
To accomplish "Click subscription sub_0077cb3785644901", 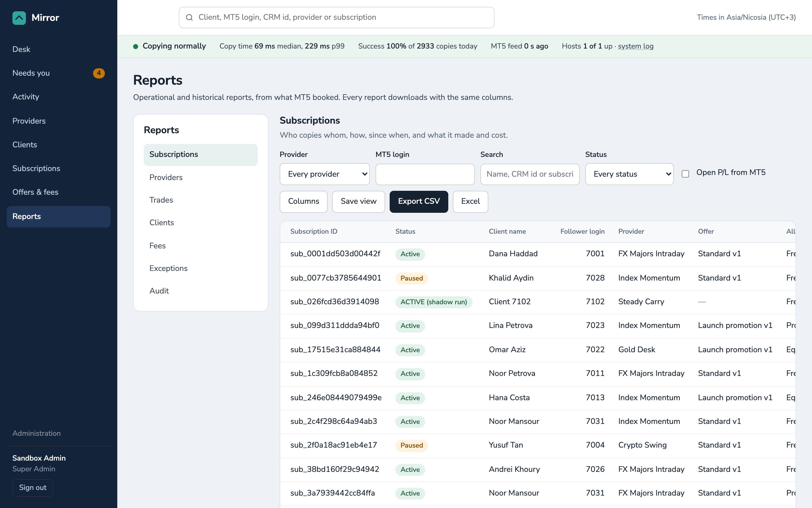I will coord(336,278).
